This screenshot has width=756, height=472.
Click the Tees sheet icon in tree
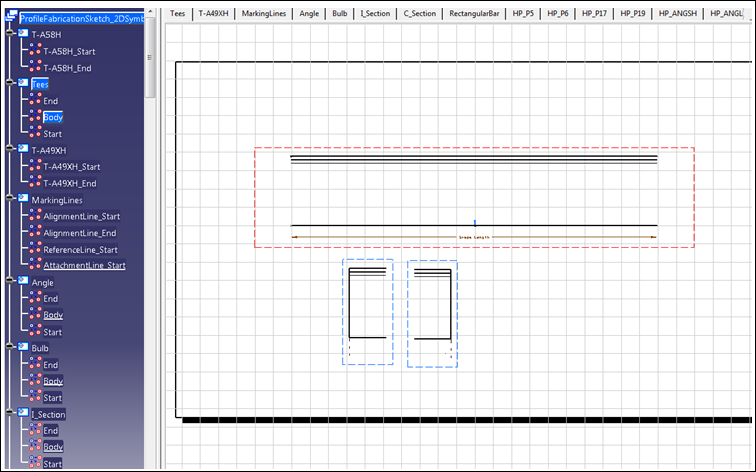tap(22, 84)
